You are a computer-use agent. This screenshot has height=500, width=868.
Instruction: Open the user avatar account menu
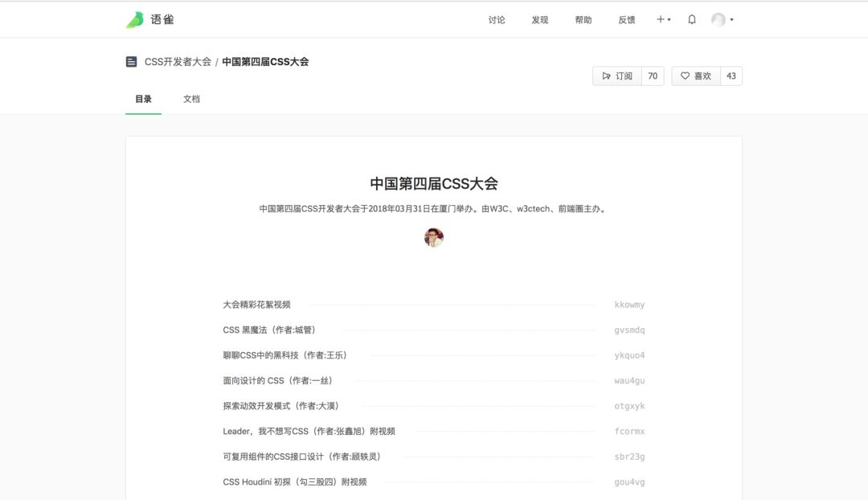722,19
